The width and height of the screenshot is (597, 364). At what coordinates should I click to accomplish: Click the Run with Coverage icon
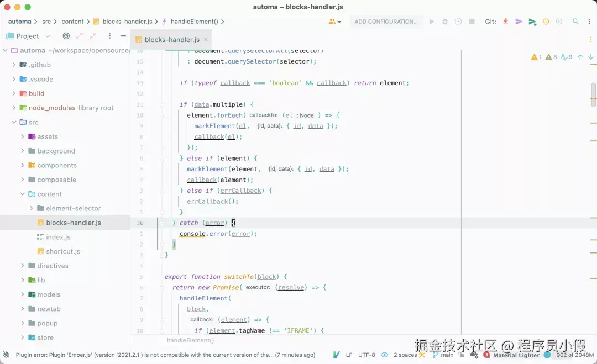[x=458, y=22]
